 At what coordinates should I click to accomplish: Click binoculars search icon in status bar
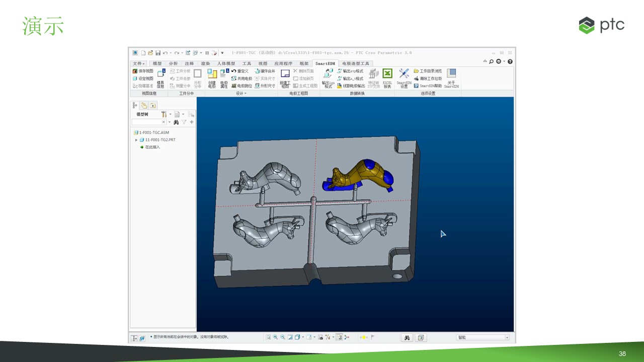pos(408,337)
